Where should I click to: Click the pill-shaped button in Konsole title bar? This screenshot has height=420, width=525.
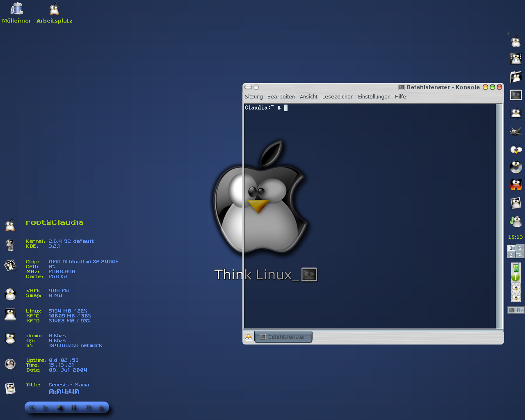click(248, 87)
